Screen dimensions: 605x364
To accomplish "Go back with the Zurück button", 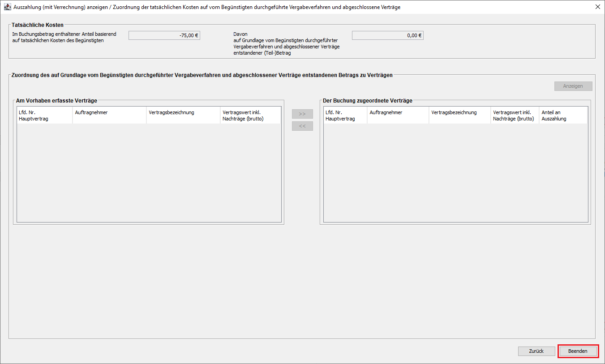I will point(536,351).
